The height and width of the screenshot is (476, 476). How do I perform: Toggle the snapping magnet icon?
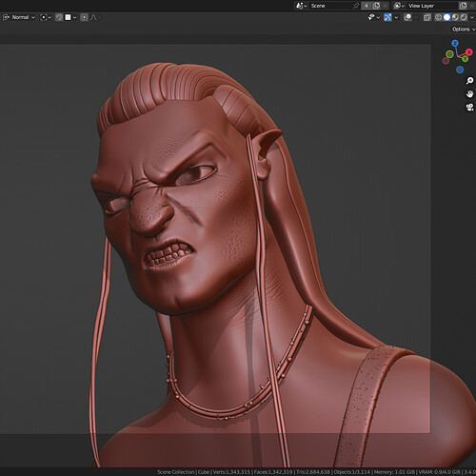point(59,17)
